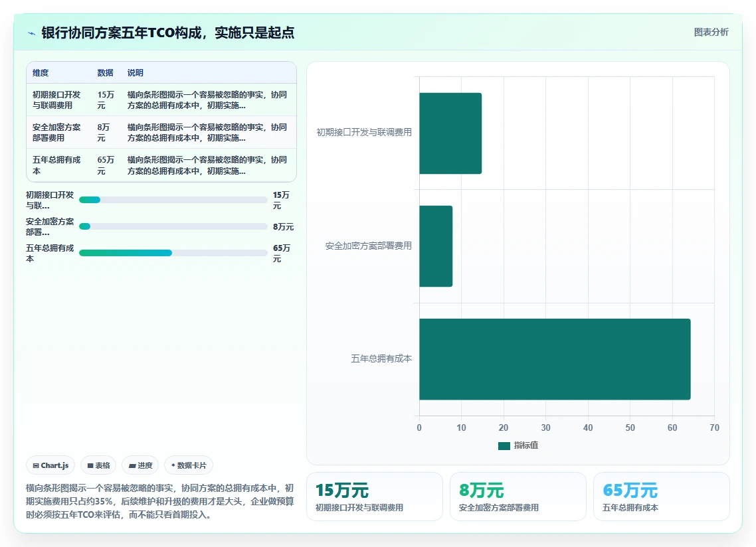The width and height of the screenshot is (756, 547).
Task: Click chart y-axis label 安全加密方案部署费用
Action: click(x=368, y=246)
